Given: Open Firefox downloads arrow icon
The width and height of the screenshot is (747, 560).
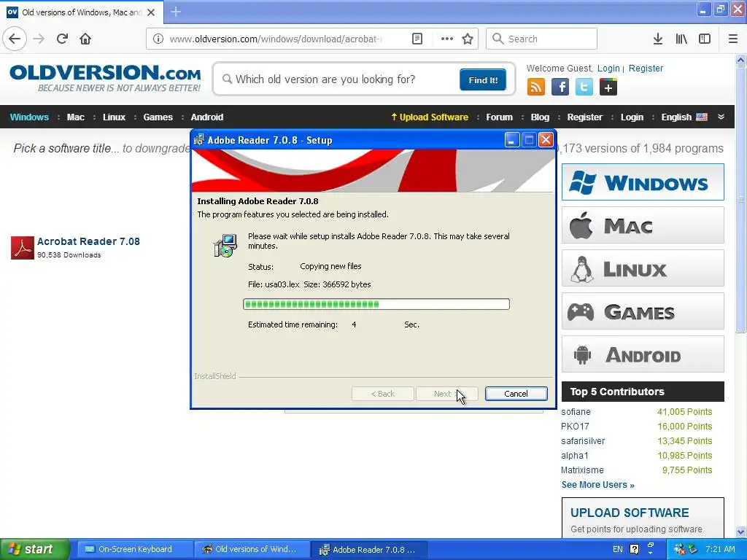Looking at the screenshot, I should 658,39.
